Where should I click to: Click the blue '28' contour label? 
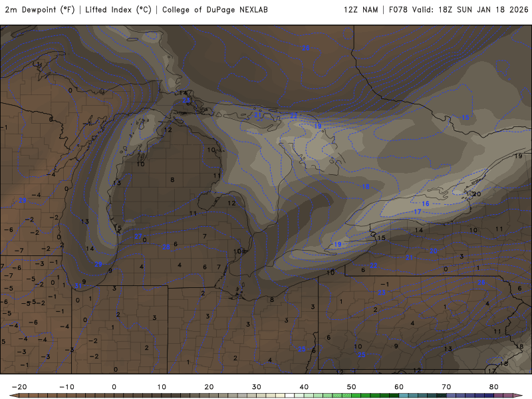(166, 247)
